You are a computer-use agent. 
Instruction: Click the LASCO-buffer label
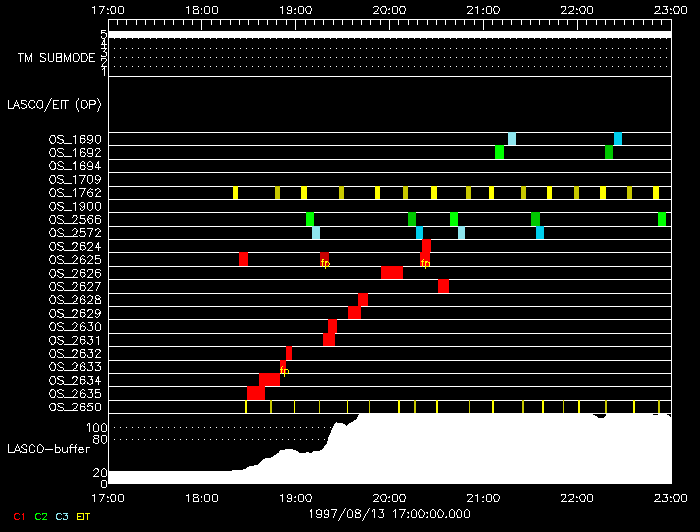[48, 448]
